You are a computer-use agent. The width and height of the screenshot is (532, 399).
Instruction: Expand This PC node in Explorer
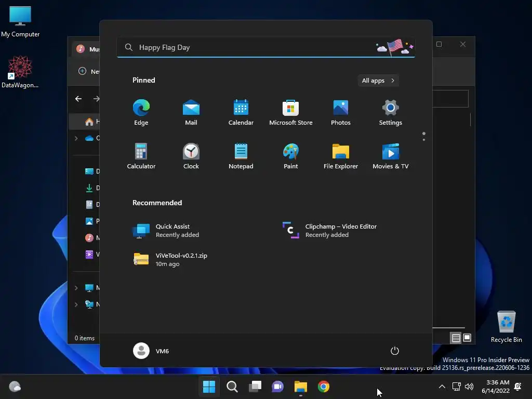(x=76, y=288)
